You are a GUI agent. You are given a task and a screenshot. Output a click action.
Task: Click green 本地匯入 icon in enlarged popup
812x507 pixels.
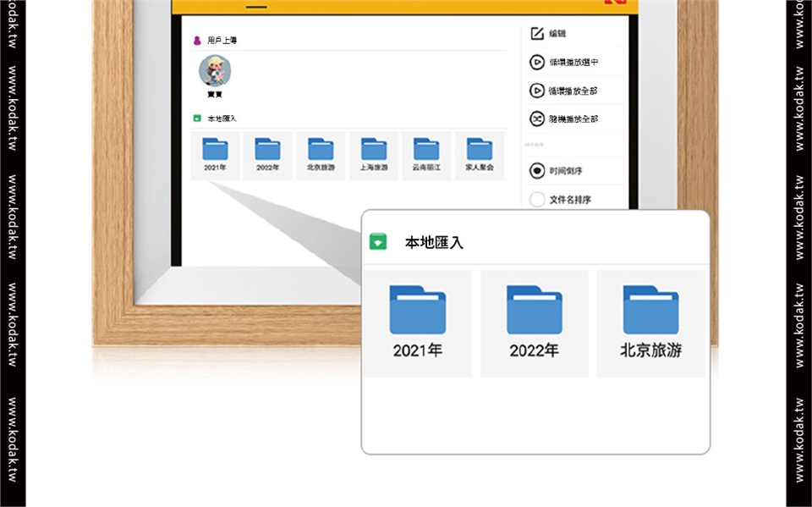pyautogui.click(x=378, y=242)
